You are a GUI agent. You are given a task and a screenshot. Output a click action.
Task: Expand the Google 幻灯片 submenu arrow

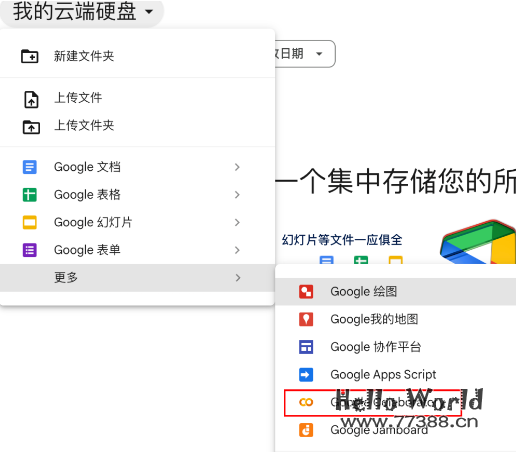point(237,222)
